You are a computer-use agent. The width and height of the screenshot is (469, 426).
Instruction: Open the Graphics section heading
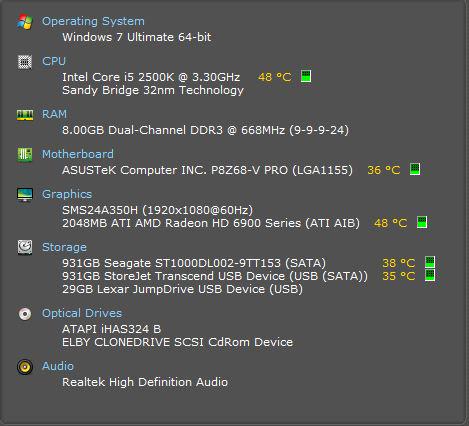67,194
